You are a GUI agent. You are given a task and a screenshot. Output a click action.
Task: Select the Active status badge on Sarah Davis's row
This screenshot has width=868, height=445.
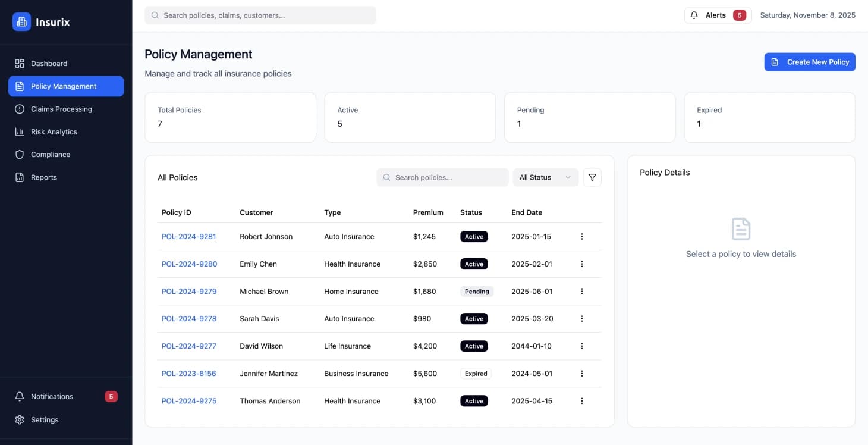pyautogui.click(x=474, y=318)
